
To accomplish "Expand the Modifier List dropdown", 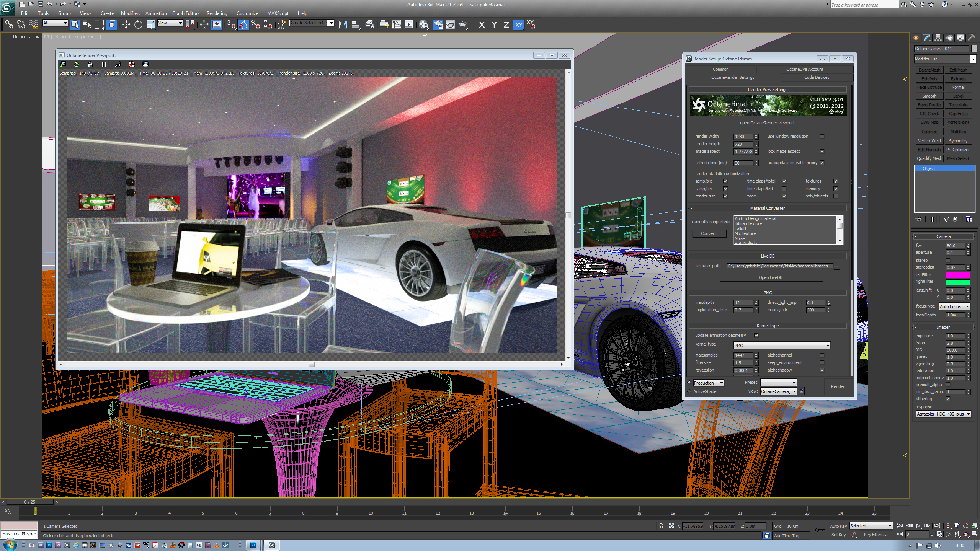I will 973,59.
